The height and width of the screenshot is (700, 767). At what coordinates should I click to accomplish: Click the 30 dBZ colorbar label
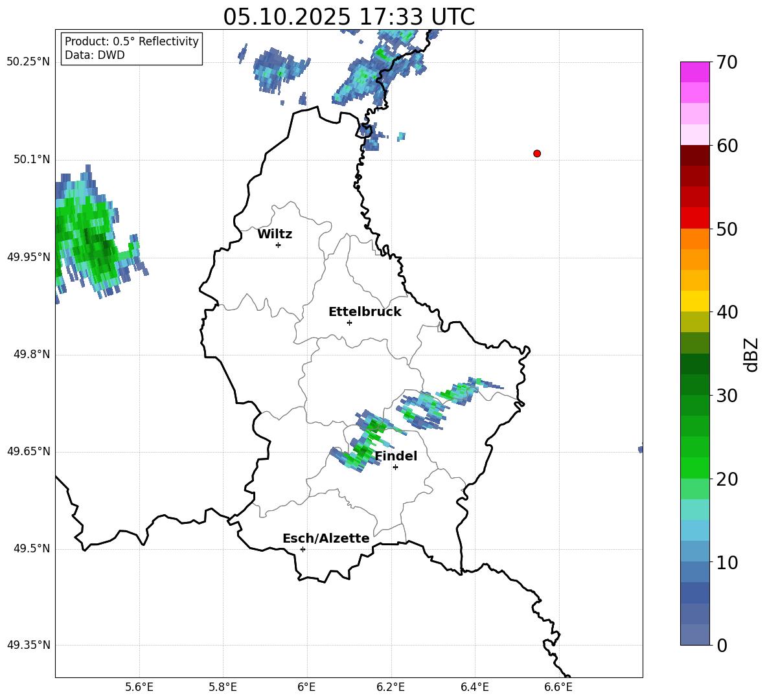[727, 396]
